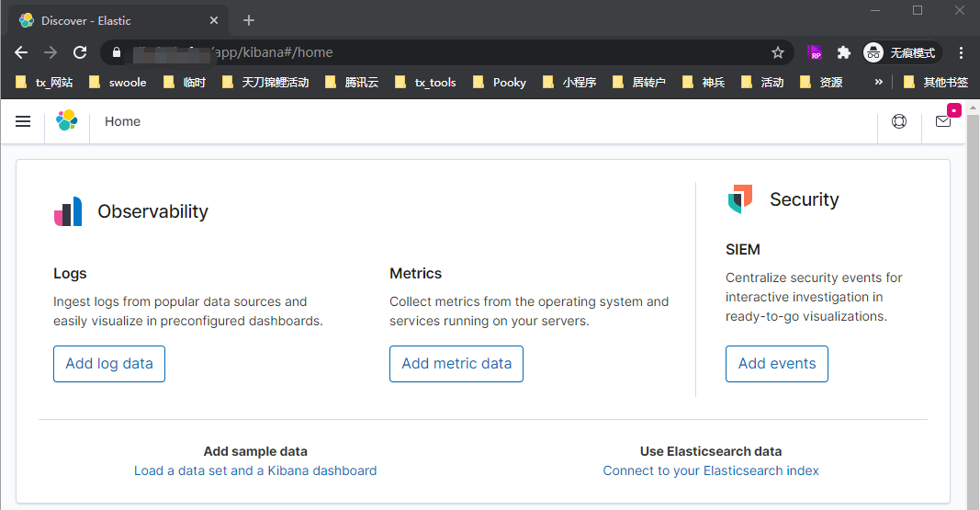Image resolution: width=980 pixels, height=510 pixels.
Task: Open a new browser tab
Action: click(249, 20)
